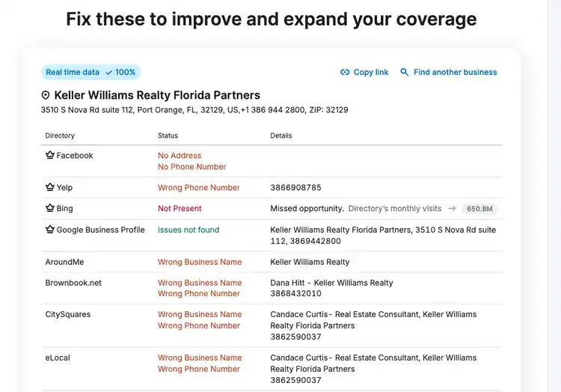Click the crown icon beside Google Business Profile
Viewport: 561px width, 392px height.
point(50,229)
